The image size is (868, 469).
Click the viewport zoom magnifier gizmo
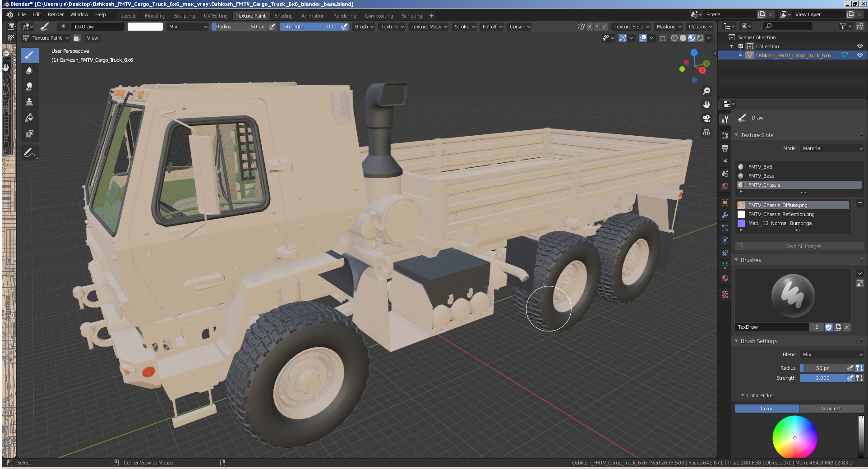(706, 91)
